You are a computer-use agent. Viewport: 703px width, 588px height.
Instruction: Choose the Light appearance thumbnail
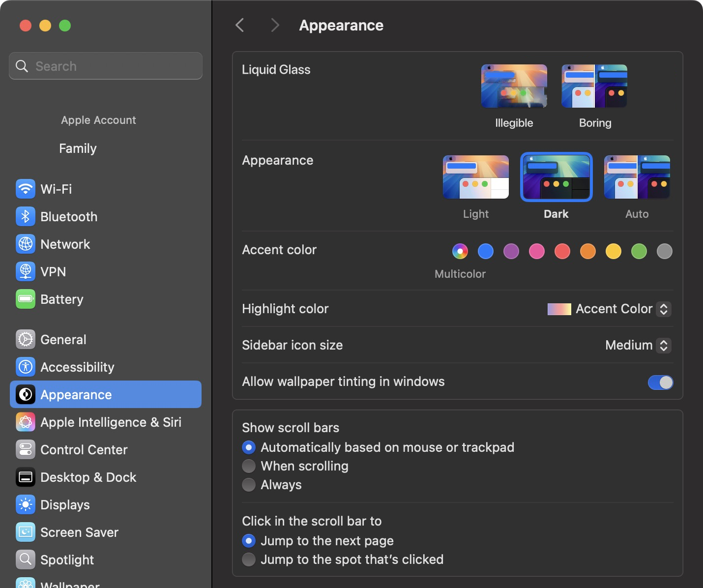pos(476,177)
